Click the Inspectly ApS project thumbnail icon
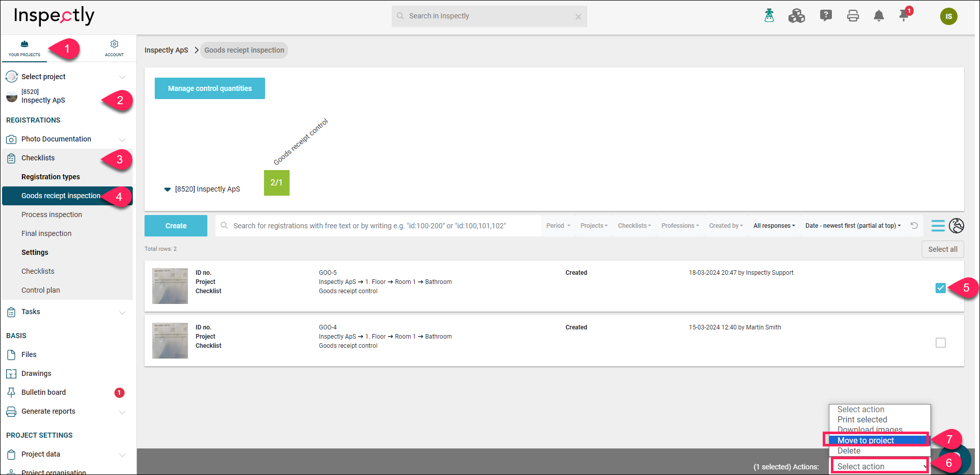The image size is (980, 475). coord(11,97)
